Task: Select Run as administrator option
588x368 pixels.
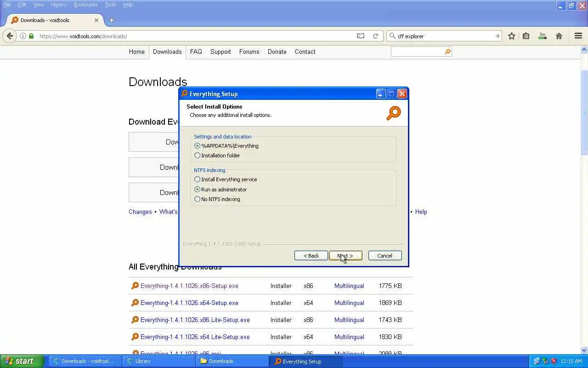Action: (x=220, y=190)
